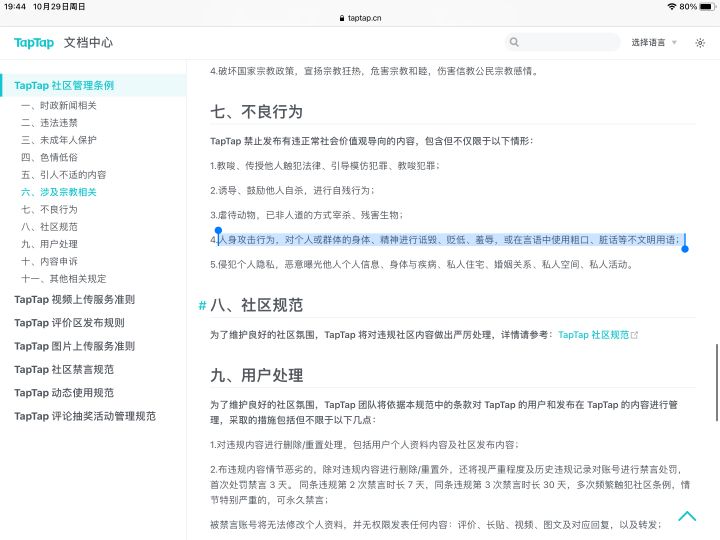The width and height of the screenshot is (720, 540).
Task: Go to 四、色情低俗 section
Action: [49, 158]
